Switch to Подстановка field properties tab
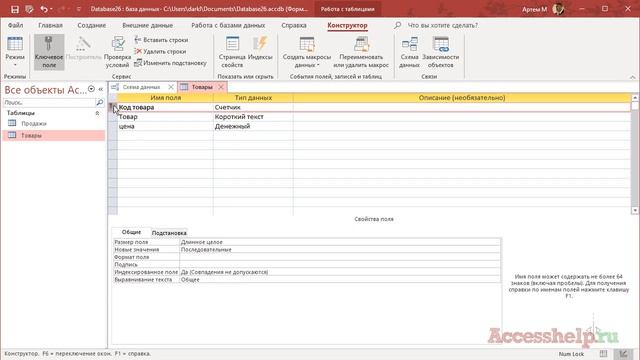Image resolution: width=640 pixels, height=360 pixels. tap(169, 233)
